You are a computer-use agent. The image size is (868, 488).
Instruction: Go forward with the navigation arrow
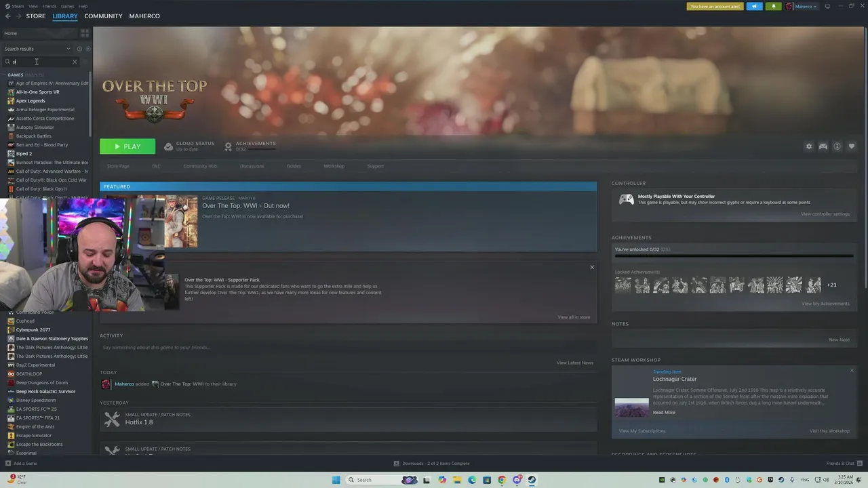(18, 16)
